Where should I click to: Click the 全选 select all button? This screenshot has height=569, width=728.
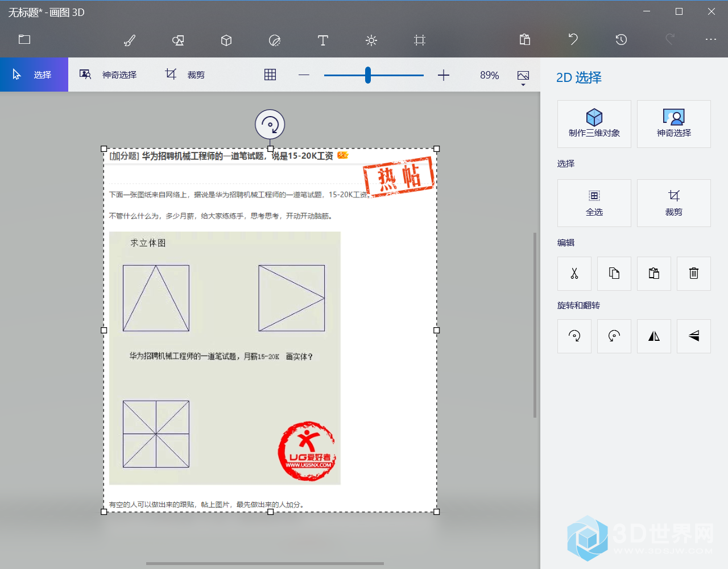[x=594, y=203]
